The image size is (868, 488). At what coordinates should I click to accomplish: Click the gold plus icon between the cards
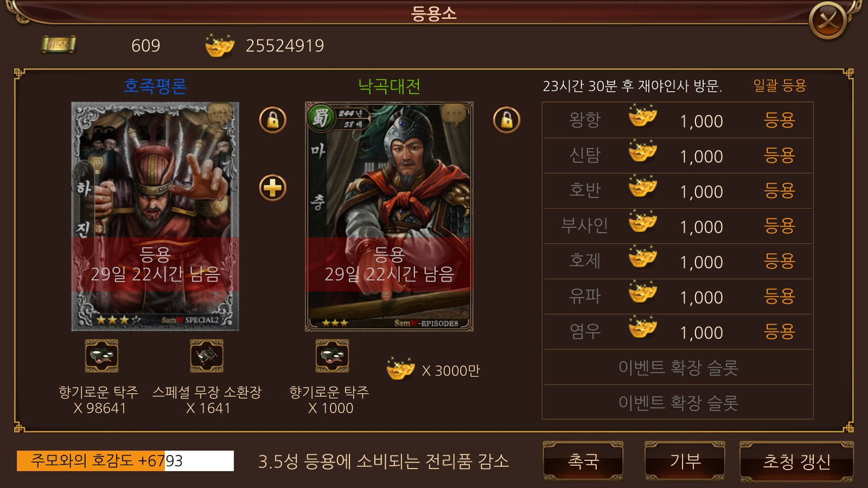pos(273,188)
